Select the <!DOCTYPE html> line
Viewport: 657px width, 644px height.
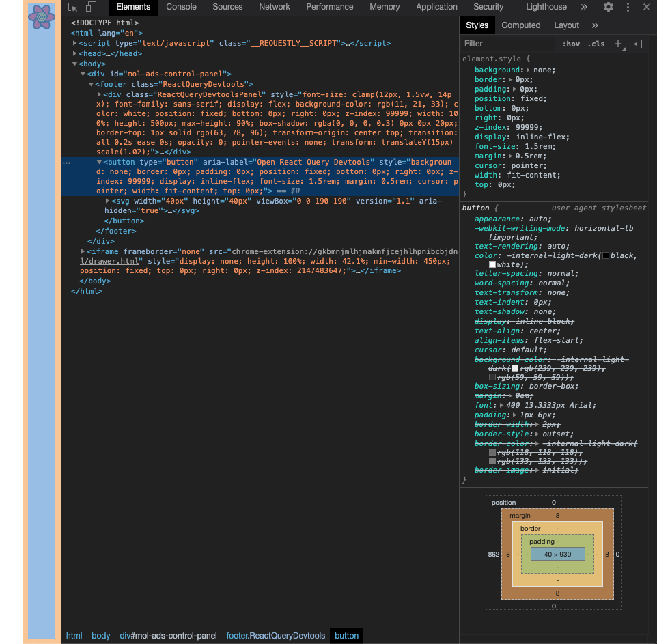[104, 23]
